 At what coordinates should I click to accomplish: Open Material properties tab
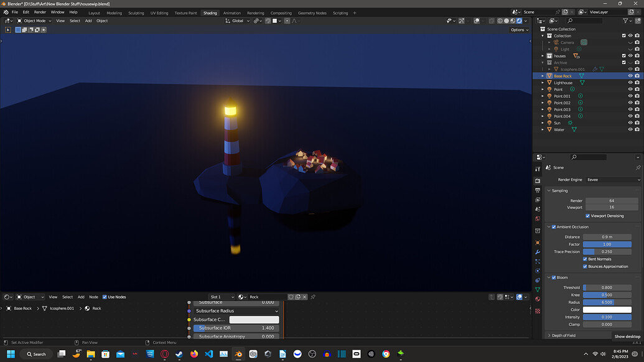coord(538,299)
